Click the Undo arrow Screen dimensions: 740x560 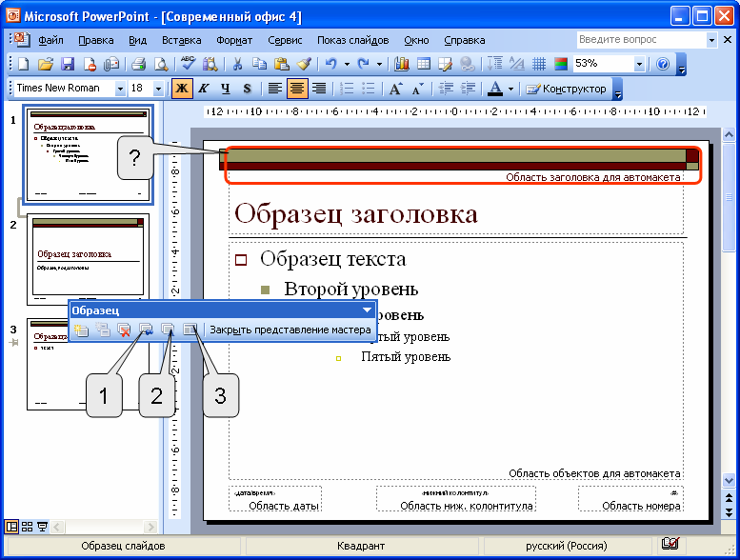pos(331,64)
